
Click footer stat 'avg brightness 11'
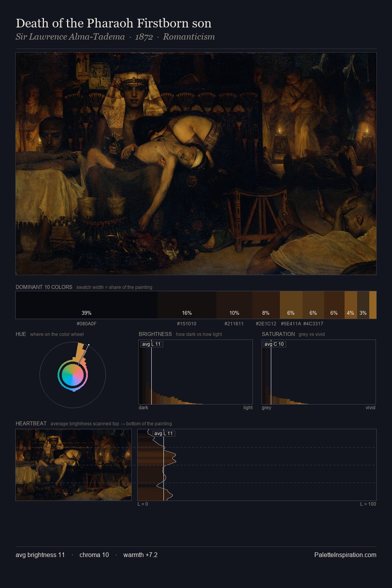pyautogui.click(x=40, y=555)
